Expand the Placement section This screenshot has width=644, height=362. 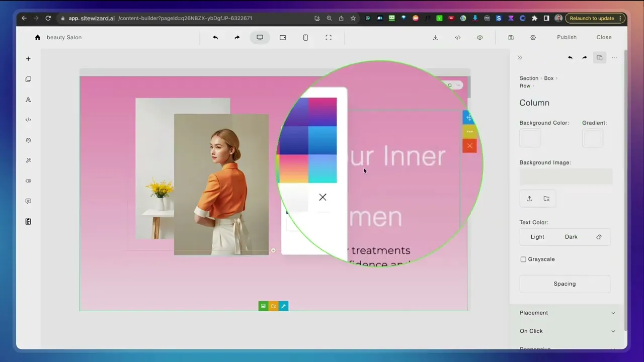coord(567,313)
